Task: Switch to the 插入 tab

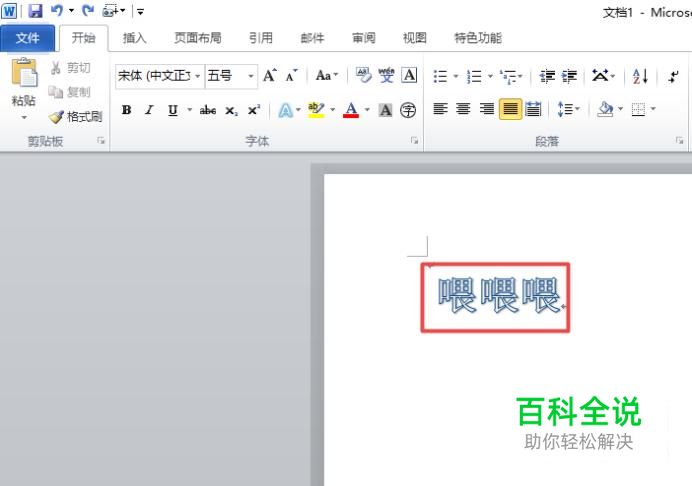Action: [x=134, y=38]
